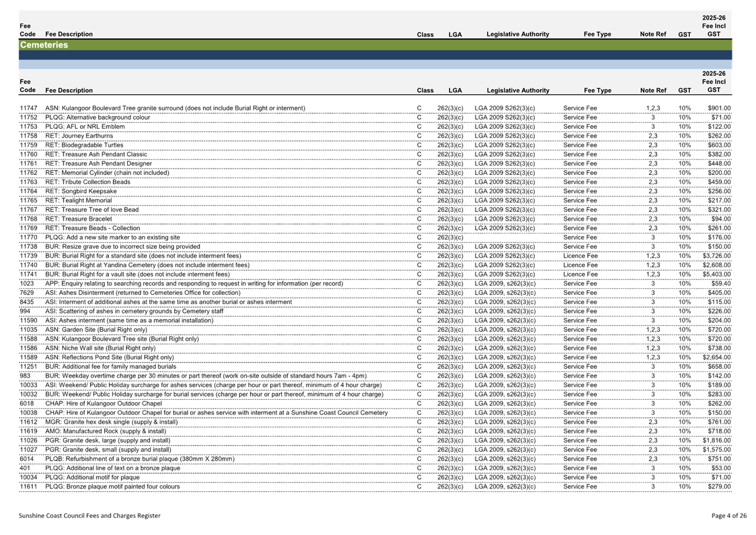Click PLQS: Additional motif for plaque

92,477
